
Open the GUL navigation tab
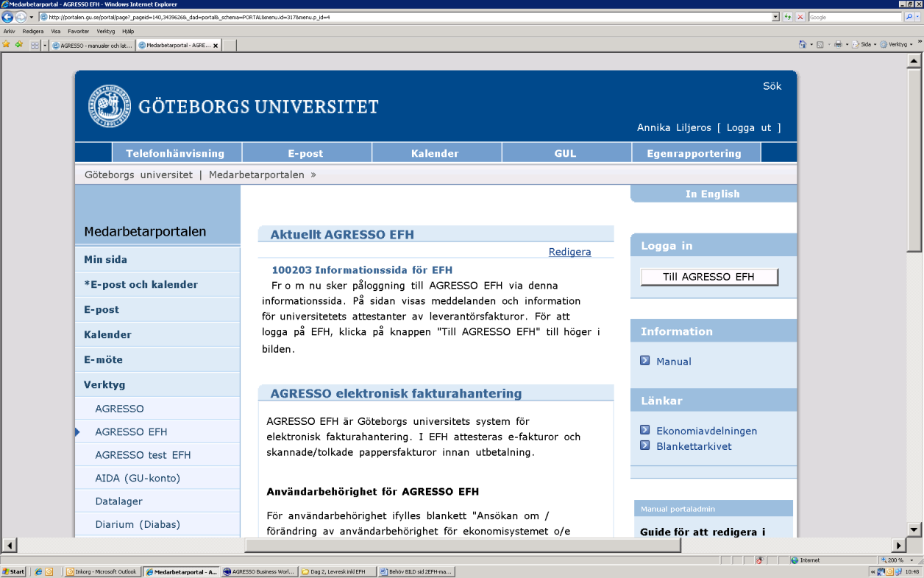(565, 153)
